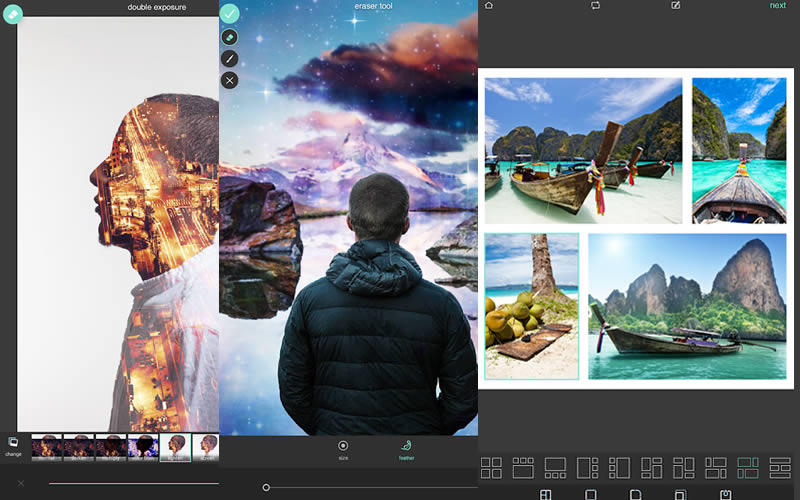Select the limestone cliffs boat collage photo
Screen dimensions: 800x500
click(687, 306)
